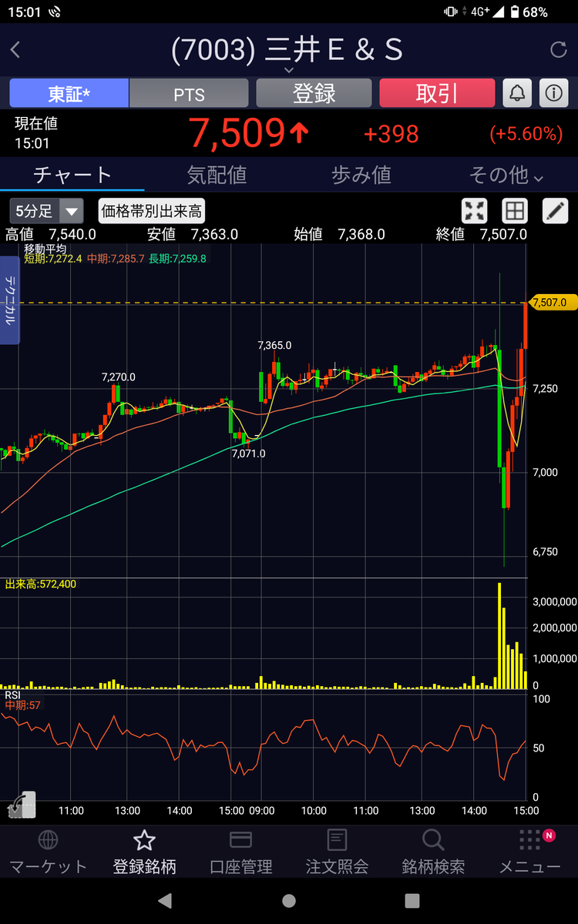
Task: Switch to 歩み値 tab
Action: (361, 175)
